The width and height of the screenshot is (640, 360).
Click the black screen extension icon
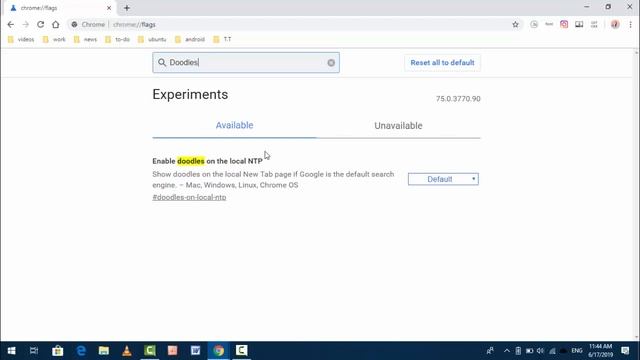[x=579, y=24]
